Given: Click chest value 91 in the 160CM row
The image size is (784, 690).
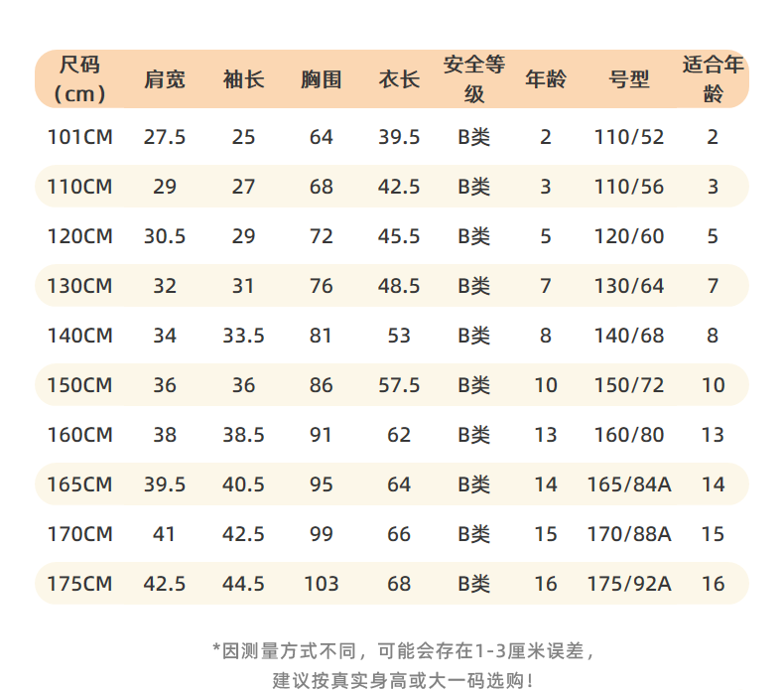Looking at the screenshot, I should click(x=321, y=435).
